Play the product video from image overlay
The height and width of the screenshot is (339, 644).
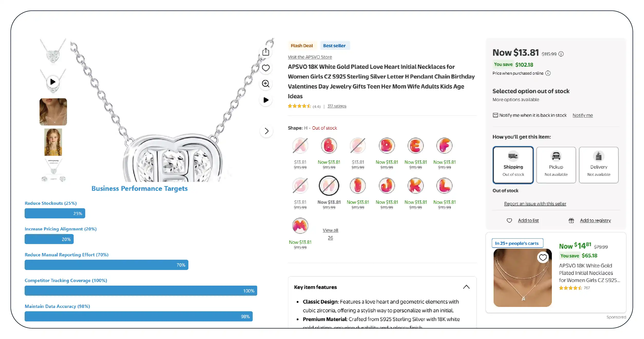[x=266, y=100]
